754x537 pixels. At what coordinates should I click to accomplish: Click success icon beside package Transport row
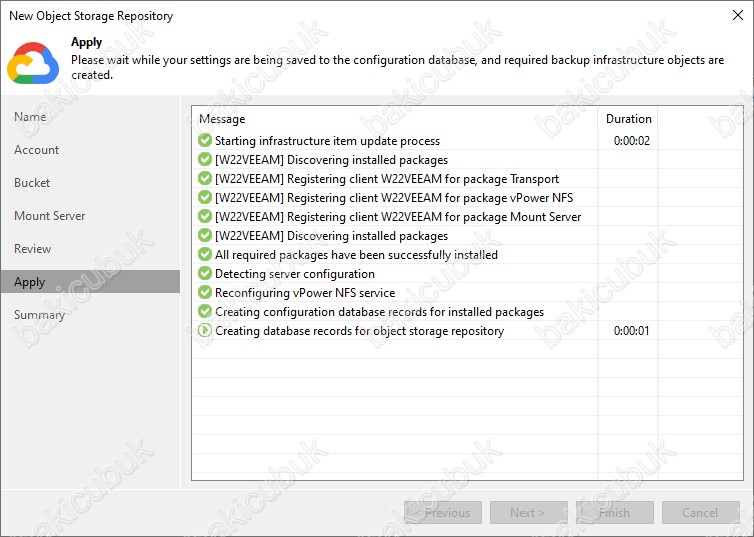(x=205, y=178)
